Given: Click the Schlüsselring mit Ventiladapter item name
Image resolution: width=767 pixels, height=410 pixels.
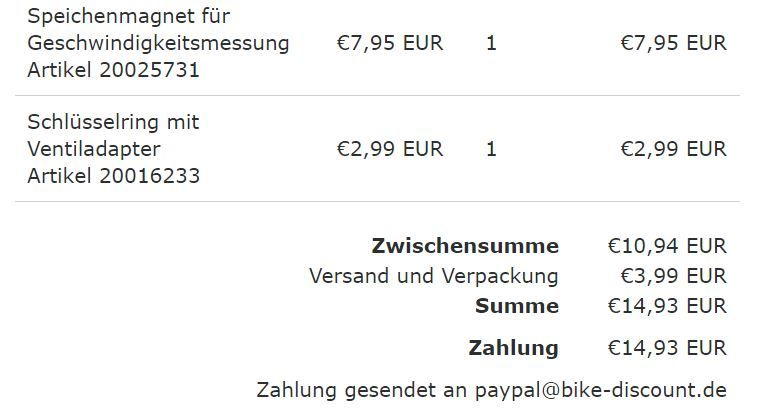Looking at the screenshot, I should tap(113, 135).
